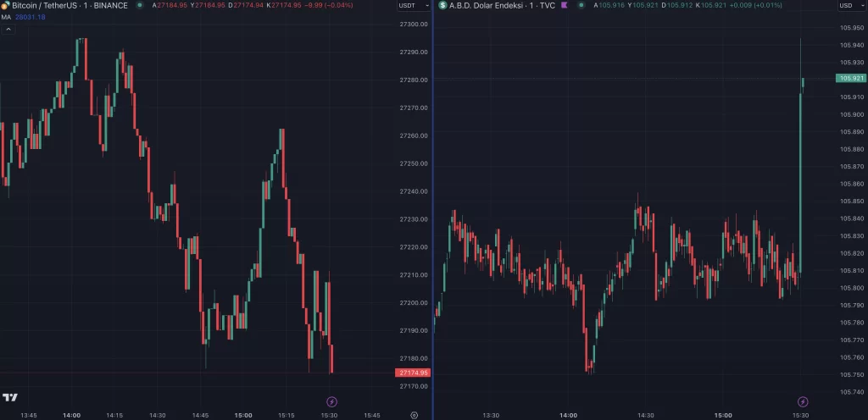Click the green market status dot on Dollar Index chart
This screenshot has height=420, width=868.
[x=581, y=5]
